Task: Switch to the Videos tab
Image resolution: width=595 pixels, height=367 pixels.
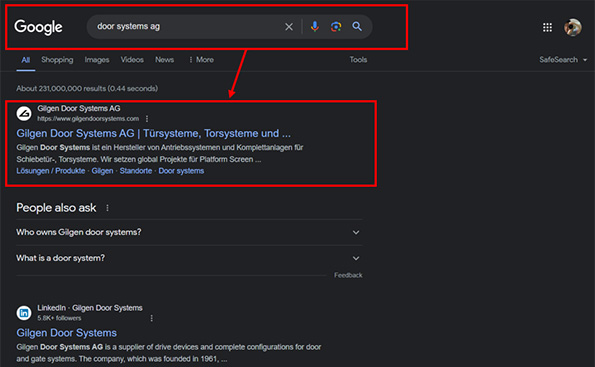Action: tap(132, 60)
